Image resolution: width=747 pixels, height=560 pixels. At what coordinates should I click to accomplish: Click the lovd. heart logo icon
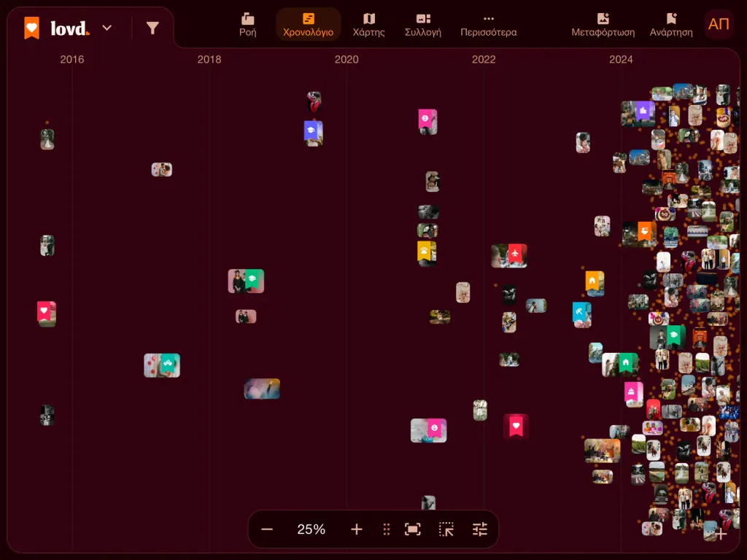point(32,28)
